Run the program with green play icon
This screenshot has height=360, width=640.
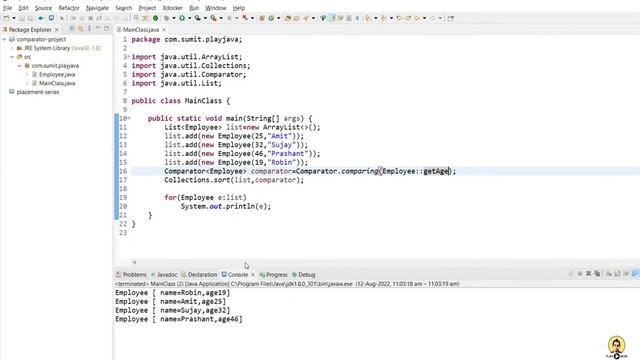(182, 18)
